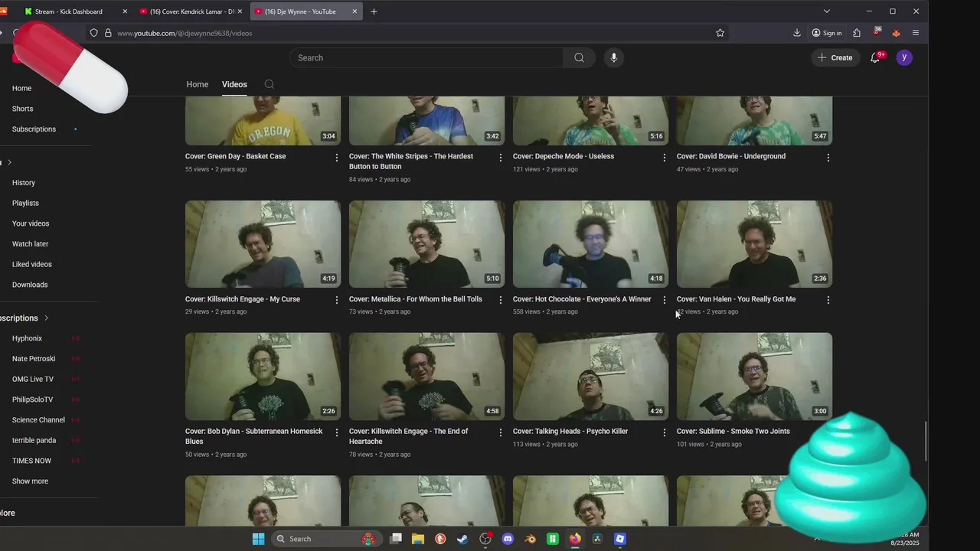Expand the Subscriptions section chevron
Image resolution: width=980 pixels, height=551 pixels.
(x=46, y=318)
